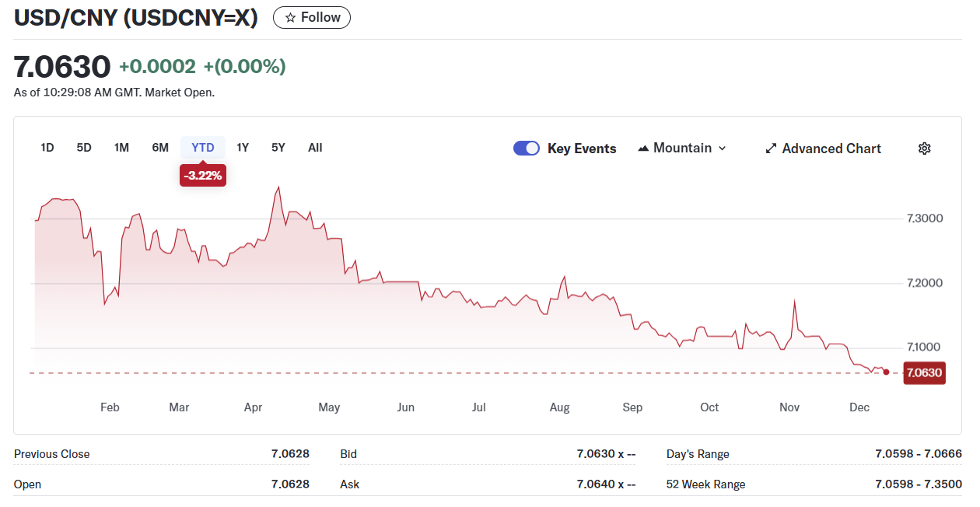Open the Advanced Chart link
This screenshot has height=507, width=980.
point(831,149)
